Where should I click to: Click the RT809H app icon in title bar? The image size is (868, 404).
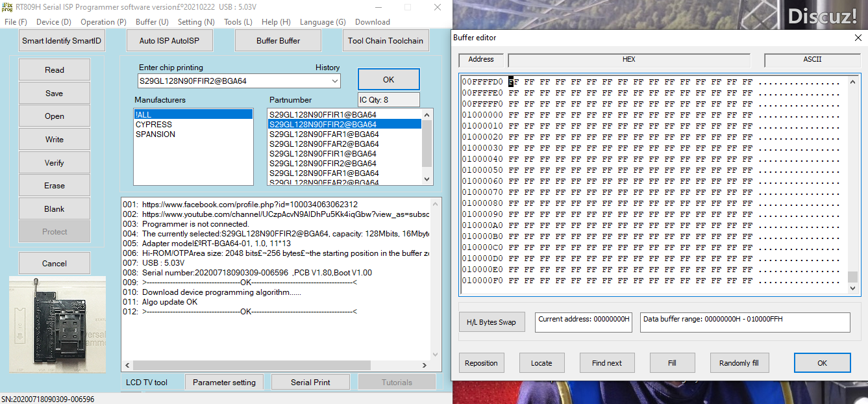[7, 6]
